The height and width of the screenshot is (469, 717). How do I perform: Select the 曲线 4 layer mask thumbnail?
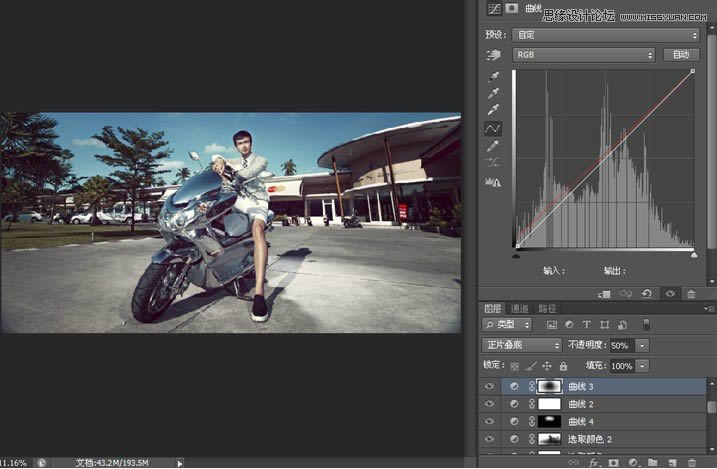point(549,421)
